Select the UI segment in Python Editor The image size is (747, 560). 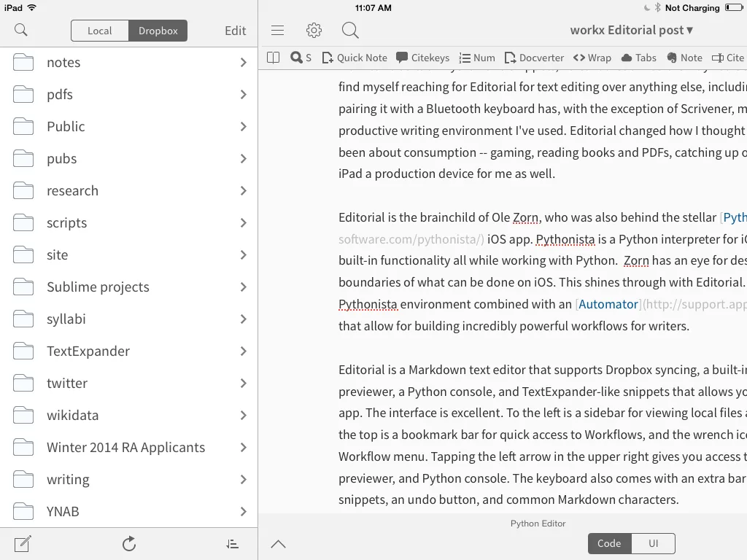(x=653, y=543)
